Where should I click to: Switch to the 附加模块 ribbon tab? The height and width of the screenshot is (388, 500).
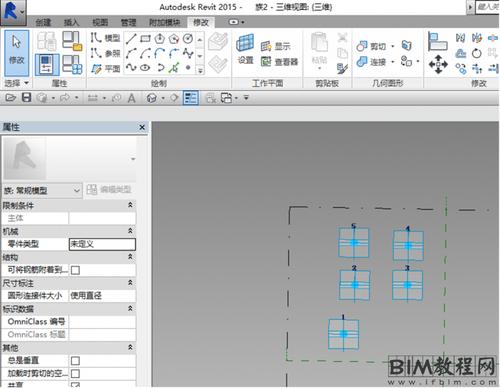click(x=164, y=22)
